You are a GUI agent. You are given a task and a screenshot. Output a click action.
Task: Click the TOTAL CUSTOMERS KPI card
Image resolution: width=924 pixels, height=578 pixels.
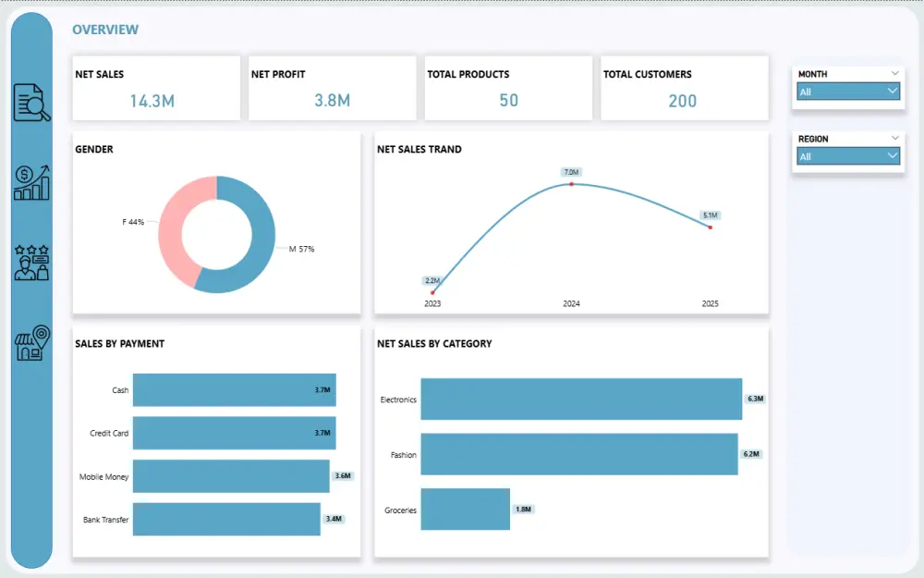pyautogui.click(x=685, y=88)
